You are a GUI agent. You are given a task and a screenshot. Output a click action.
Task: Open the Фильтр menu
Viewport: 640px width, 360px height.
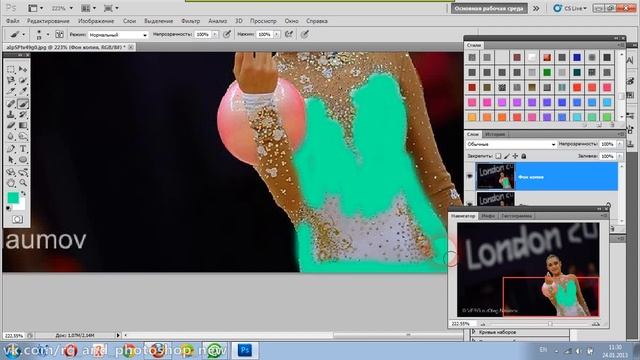[191, 21]
